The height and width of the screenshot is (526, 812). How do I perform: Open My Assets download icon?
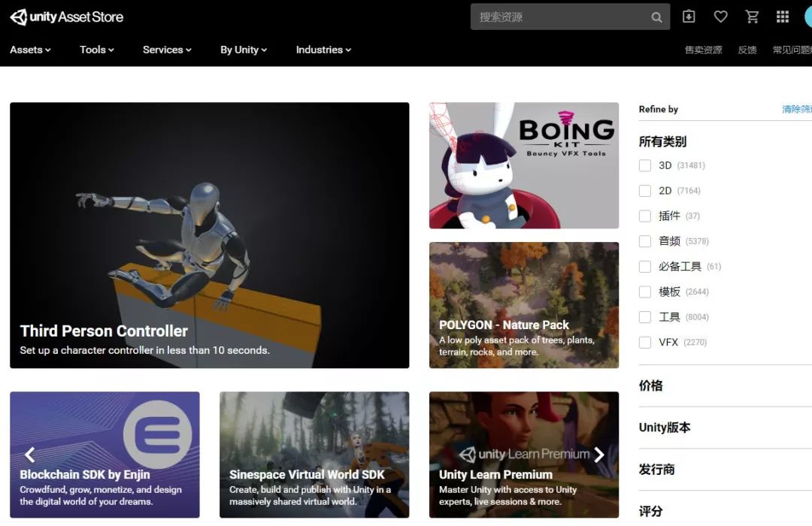(x=689, y=17)
